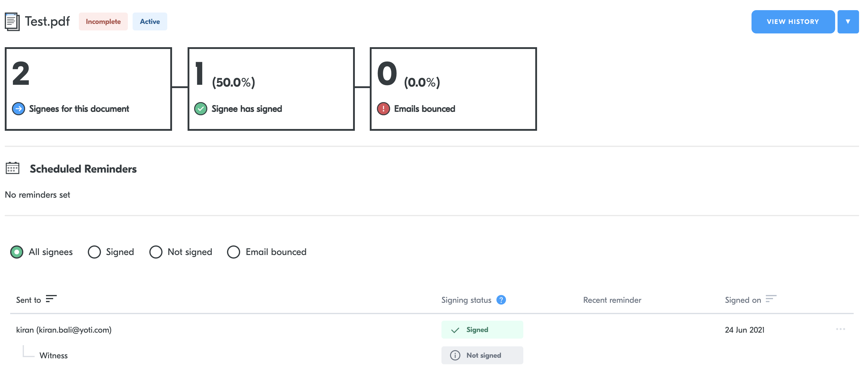Open the Signing status help question icon
Screen dimensions: 868x378
coord(501,300)
